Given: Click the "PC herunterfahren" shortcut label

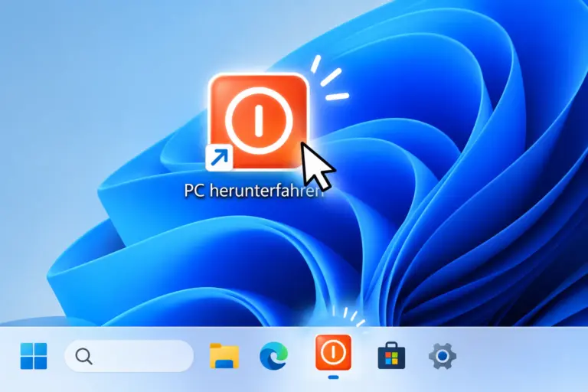Looking at the screenshot, I should 253,190.
